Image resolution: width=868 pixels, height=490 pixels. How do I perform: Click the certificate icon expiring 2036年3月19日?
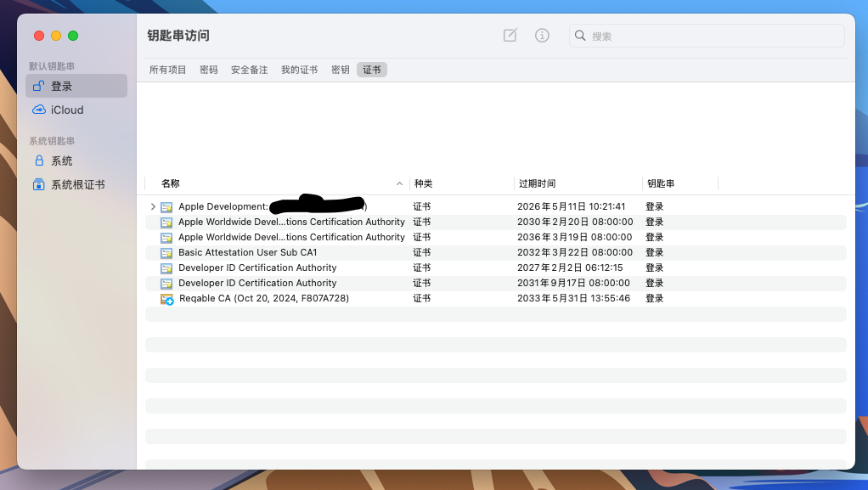pos(166,238)
